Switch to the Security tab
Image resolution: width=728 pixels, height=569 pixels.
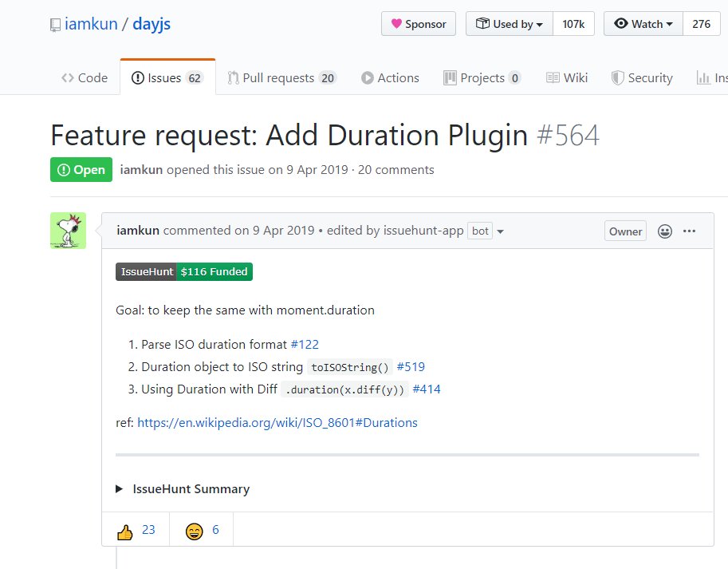[x=642, y=77]
